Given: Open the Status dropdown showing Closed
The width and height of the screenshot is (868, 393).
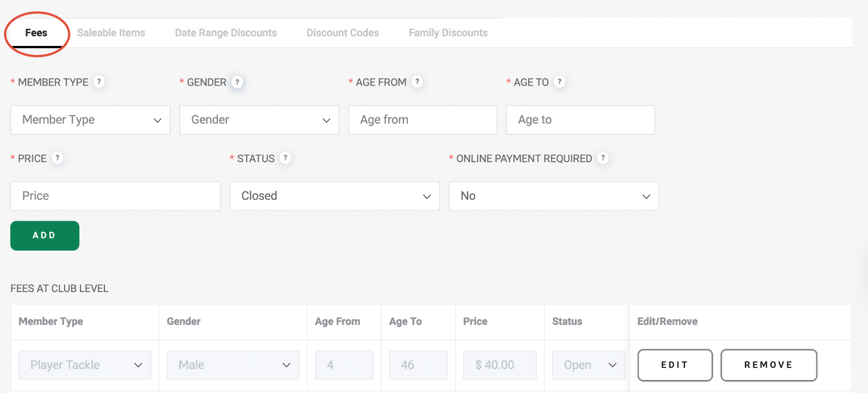Looking at the screenshot, I should [x=335, y=196].
